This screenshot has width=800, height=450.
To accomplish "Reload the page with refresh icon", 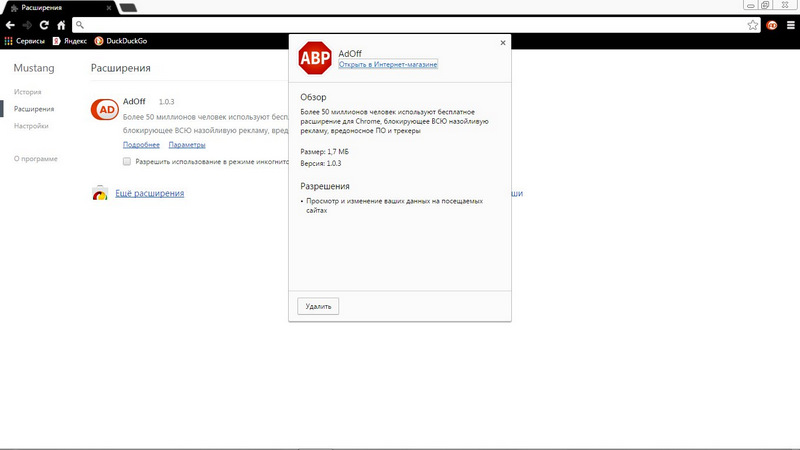I will coord(44,25).
